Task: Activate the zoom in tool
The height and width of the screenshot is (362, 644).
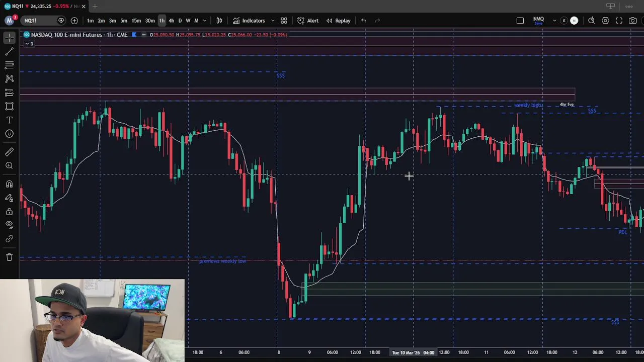Action: click(9, 165)
